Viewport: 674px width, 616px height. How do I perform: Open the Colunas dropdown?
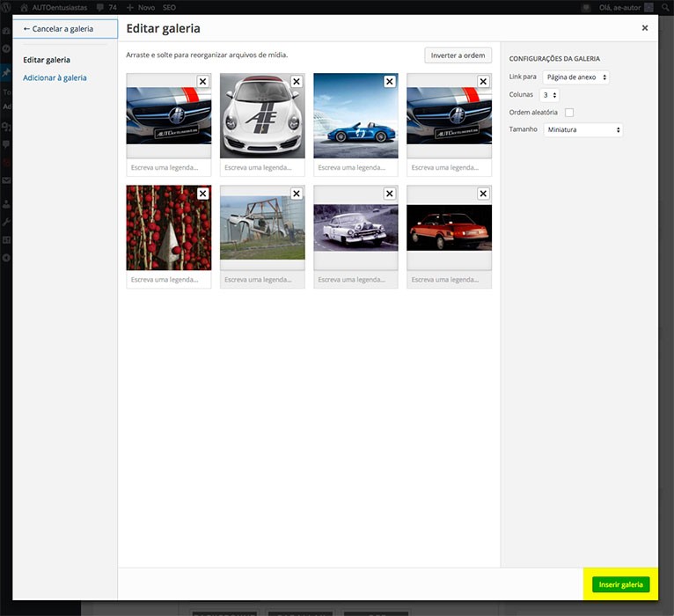click(x=550, y=95)
